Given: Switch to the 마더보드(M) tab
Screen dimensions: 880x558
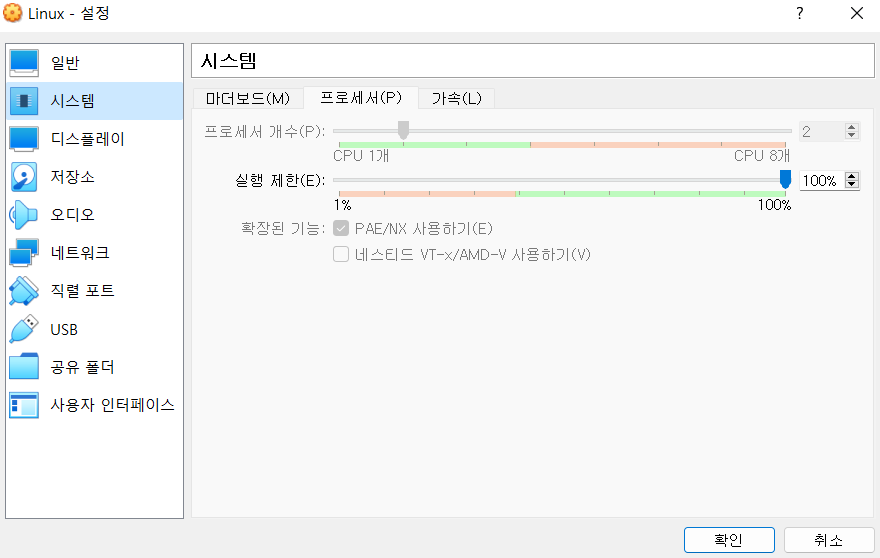Looking at the screenshot, I should [248, 99].
